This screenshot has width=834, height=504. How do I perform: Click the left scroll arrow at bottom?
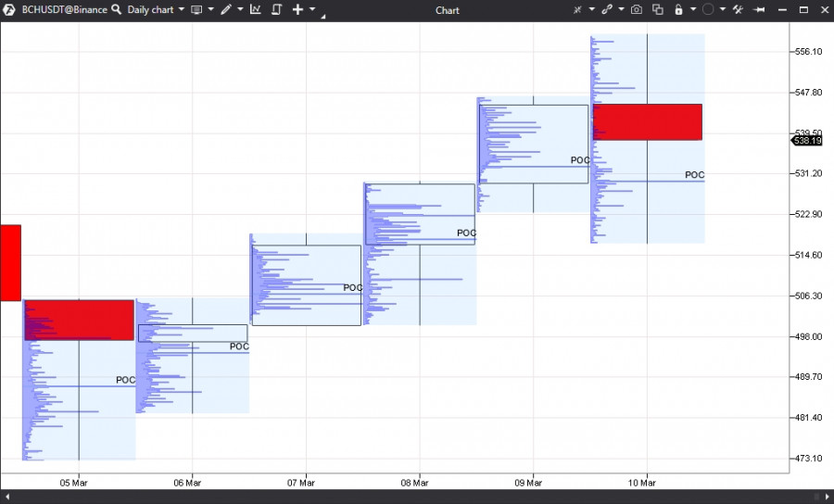point(6,497)
